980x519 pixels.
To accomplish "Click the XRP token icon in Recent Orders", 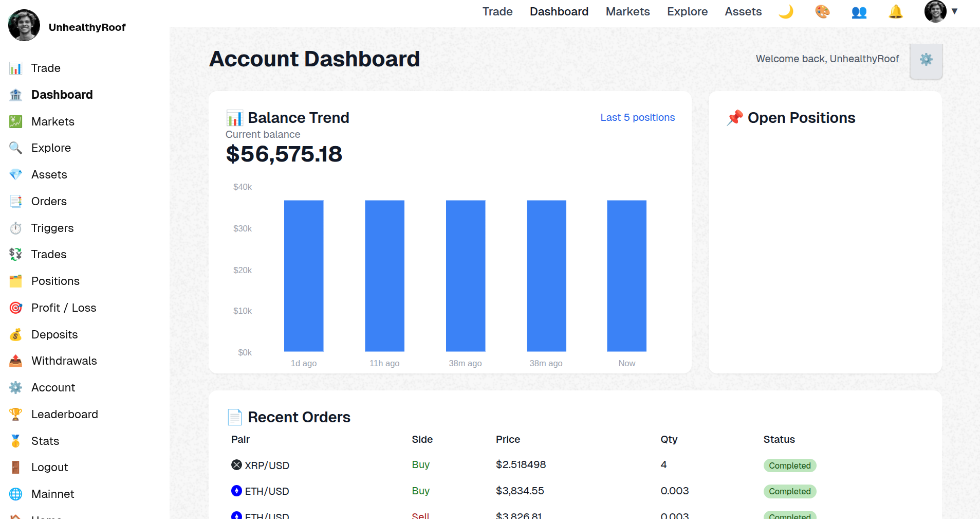I will point(236,464).
